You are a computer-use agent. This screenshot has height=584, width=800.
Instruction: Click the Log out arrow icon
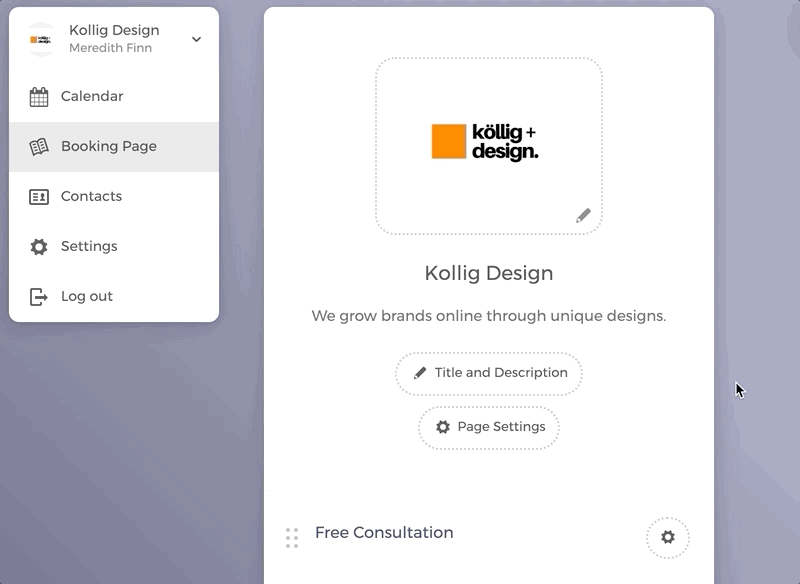coord(39,297)
